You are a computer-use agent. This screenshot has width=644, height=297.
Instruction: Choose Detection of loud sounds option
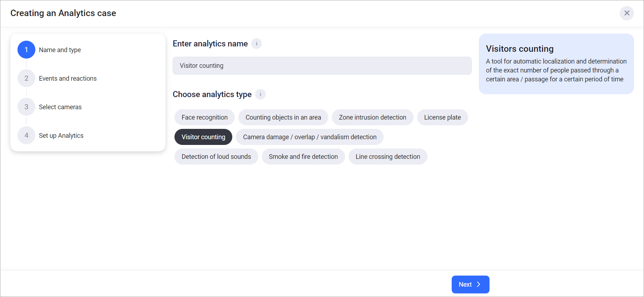click(x=216, y=157)
